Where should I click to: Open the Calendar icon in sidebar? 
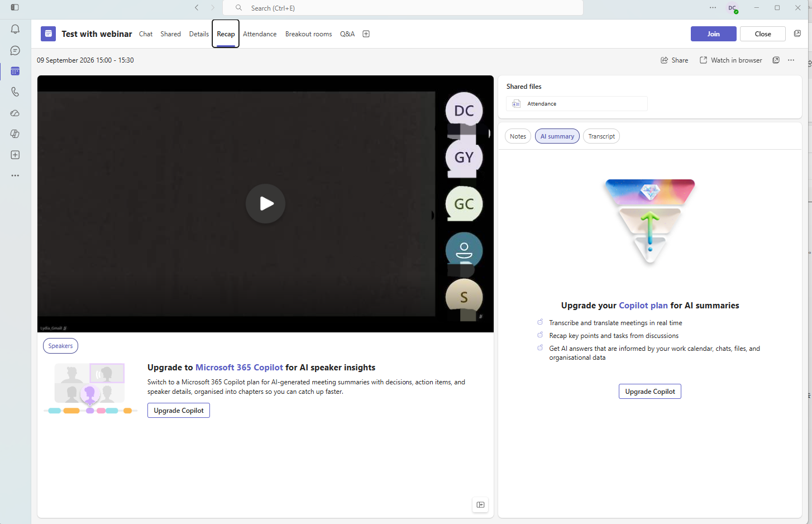click(x=15, y=71)
